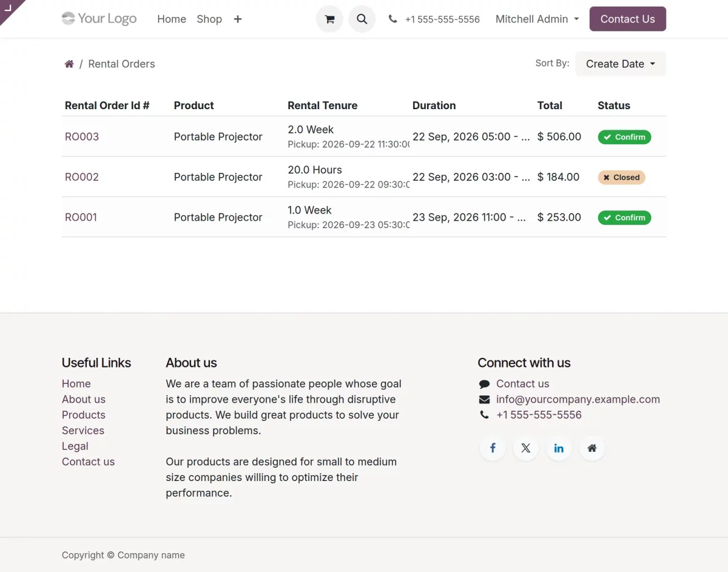
Task: Click the Confirm status badge for RO001
Action: 624,218
